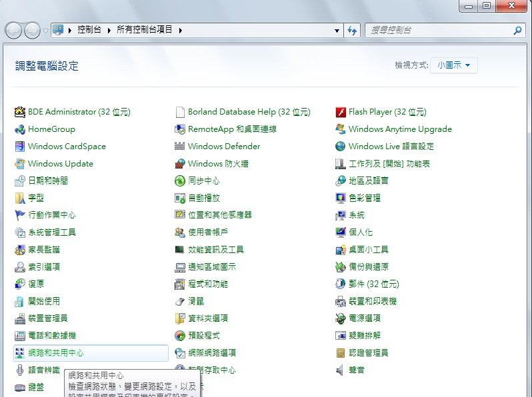The image size is (532, 397).
Task: Open the 桌面小工具 link
Action: pos(369,250)
